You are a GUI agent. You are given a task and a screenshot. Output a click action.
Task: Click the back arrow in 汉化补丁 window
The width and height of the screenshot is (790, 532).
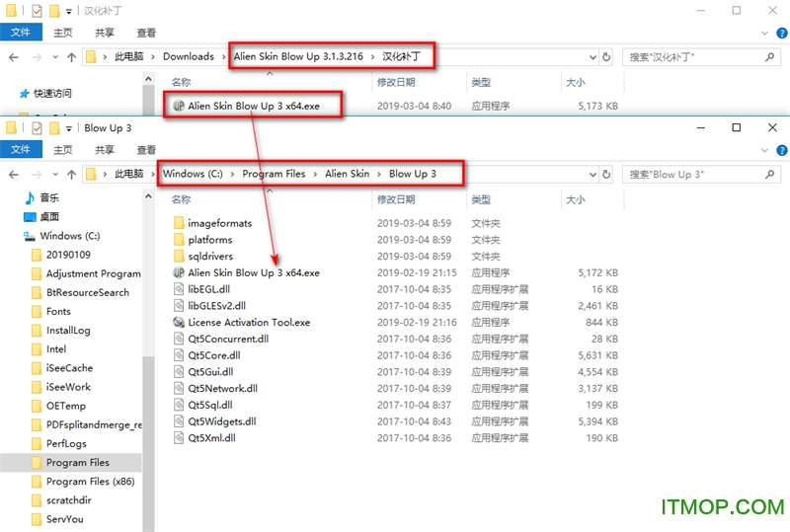(x=14, y=57)
